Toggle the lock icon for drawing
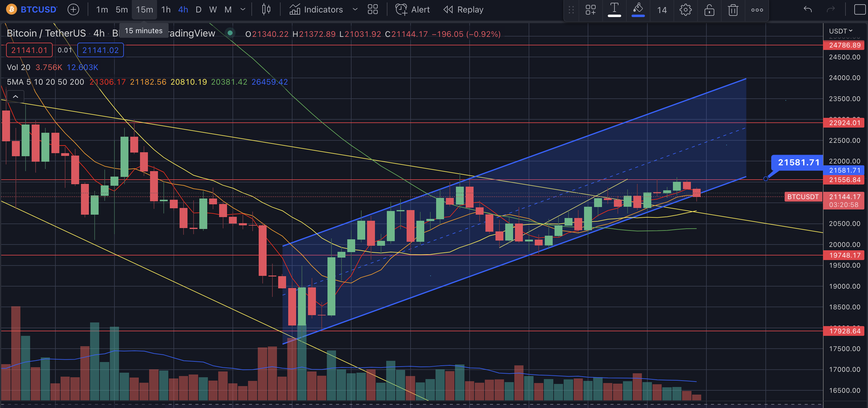 coord(709,10)
